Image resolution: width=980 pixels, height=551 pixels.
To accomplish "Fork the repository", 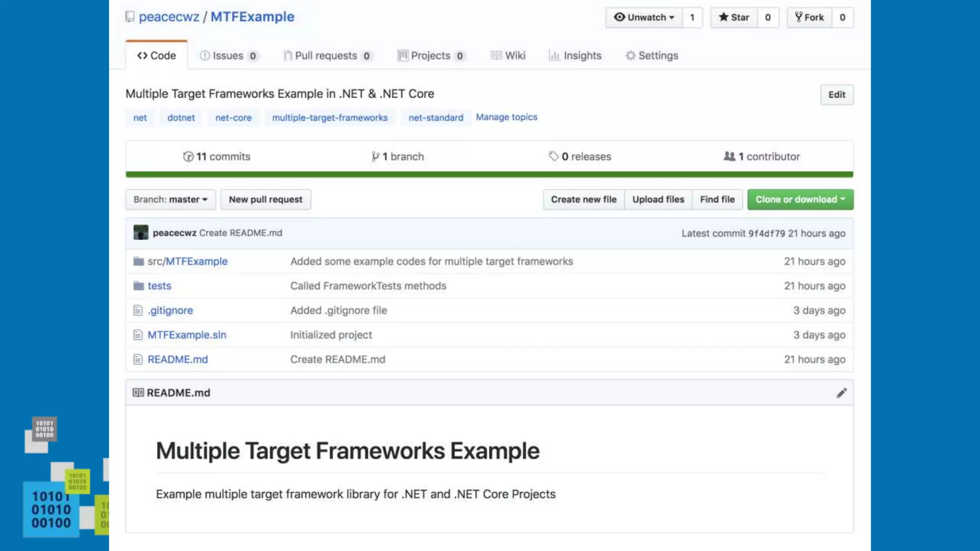I will click(810, 17).
